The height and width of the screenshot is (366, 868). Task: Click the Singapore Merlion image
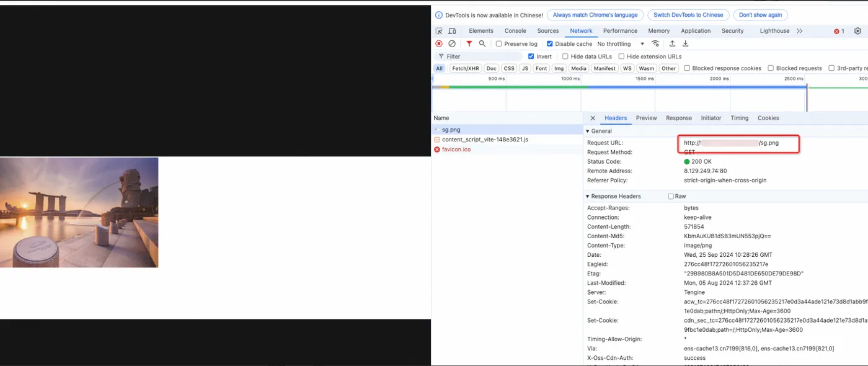[79, 212]
